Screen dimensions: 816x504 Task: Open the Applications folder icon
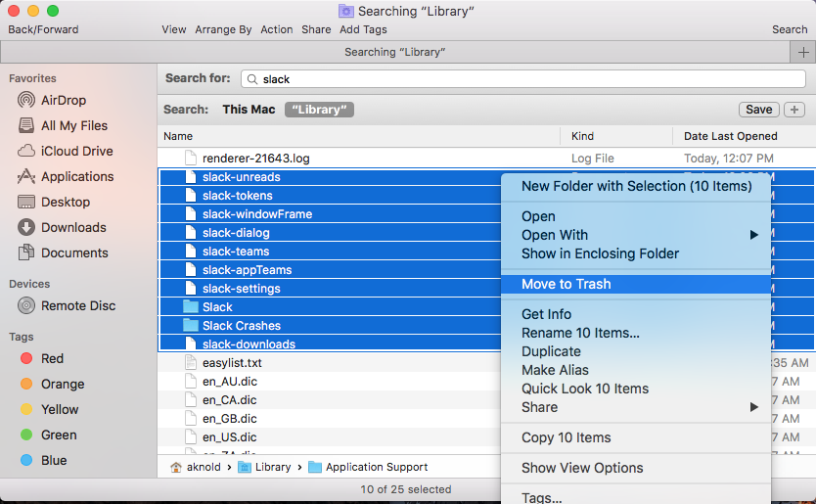pos(26,176)
